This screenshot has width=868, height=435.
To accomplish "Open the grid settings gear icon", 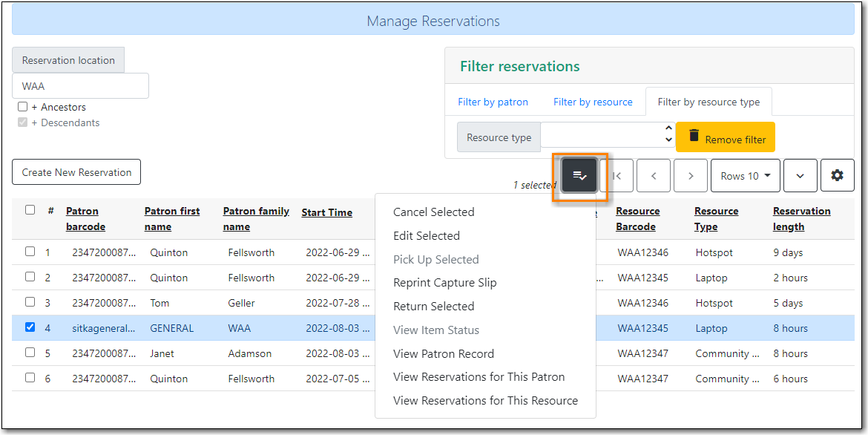I will [837, 175].
